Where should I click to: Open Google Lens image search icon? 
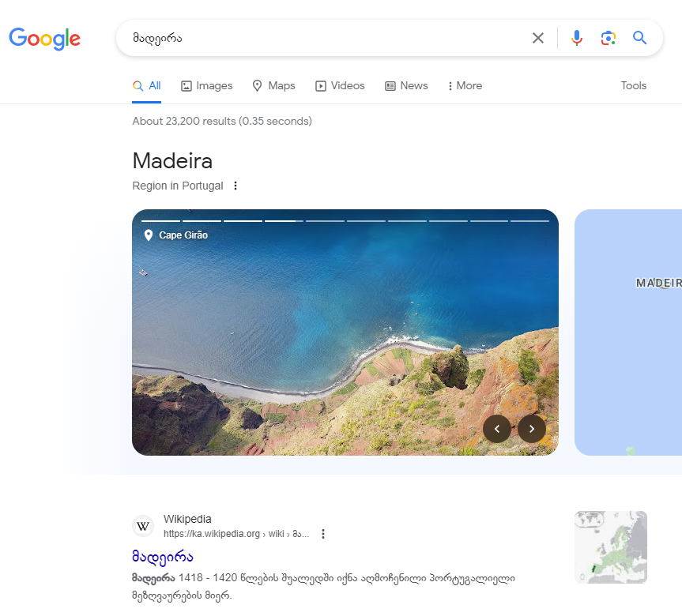tap(608, 38)
